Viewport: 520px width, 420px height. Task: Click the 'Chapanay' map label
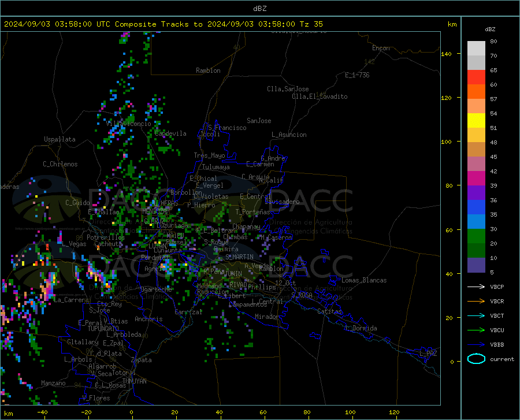click(x=246, y=226)
